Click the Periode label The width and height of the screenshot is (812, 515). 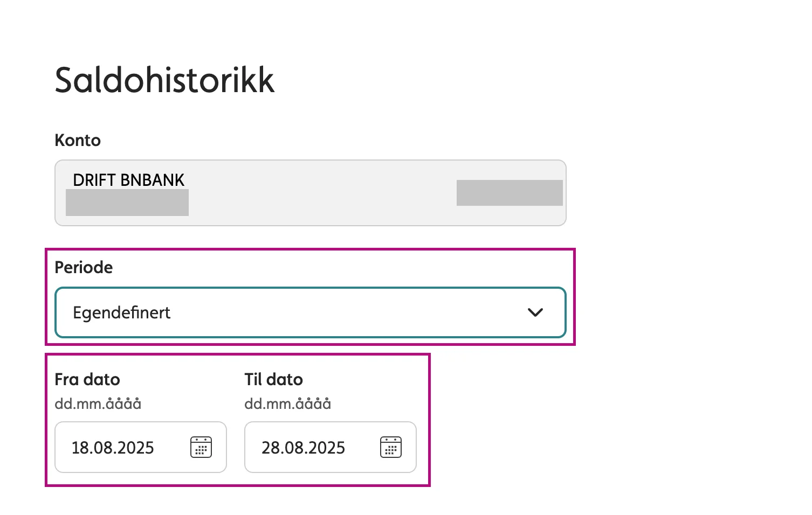point(84,267)
